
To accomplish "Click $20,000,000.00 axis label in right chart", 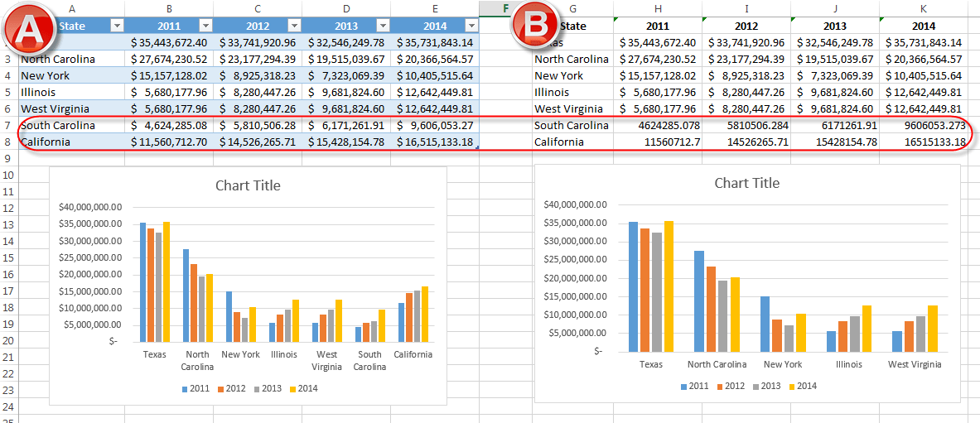I will 577,278.
